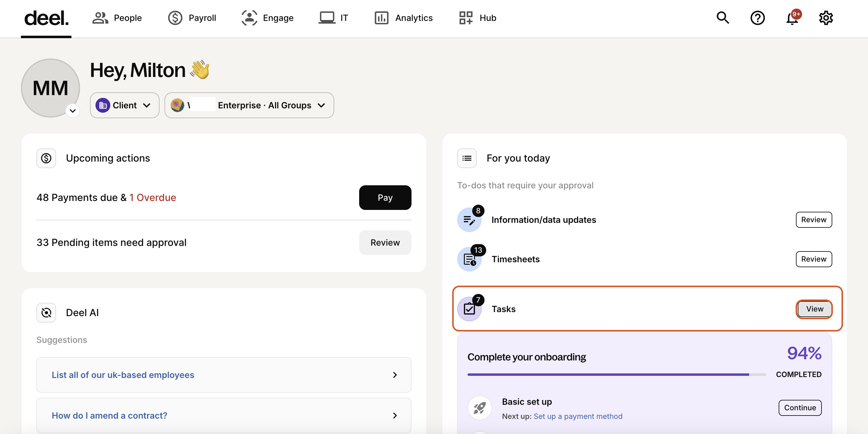Open the help question mark icon
The width and height of the screenshot is (868, 434).
pos(757,18)
